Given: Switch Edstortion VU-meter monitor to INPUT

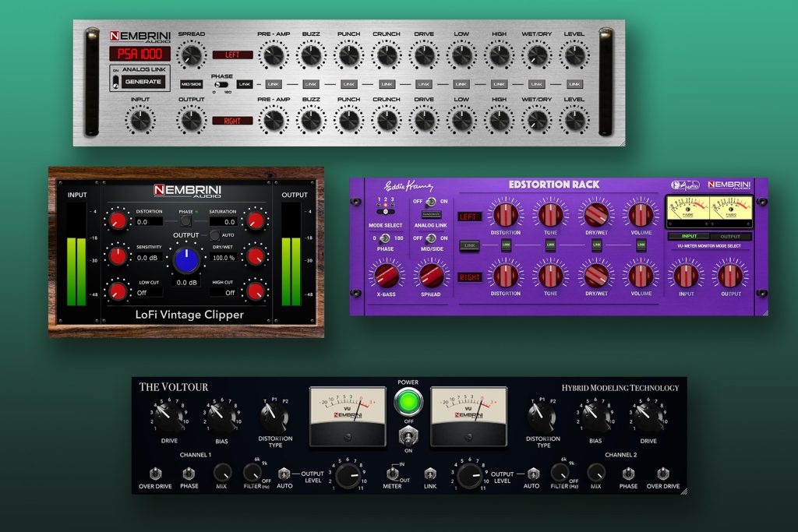Looking at the screenshot, I should click(x=688, y=236).
